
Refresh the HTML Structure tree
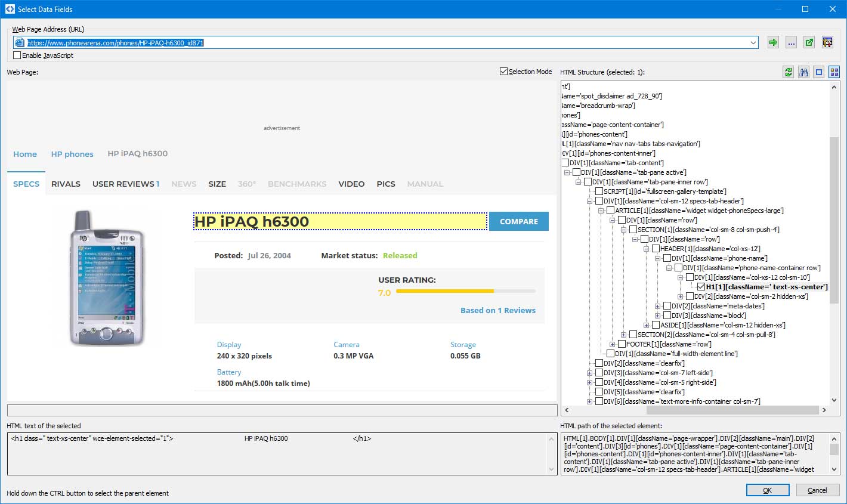pyautogui.click(x=789, y=72)
